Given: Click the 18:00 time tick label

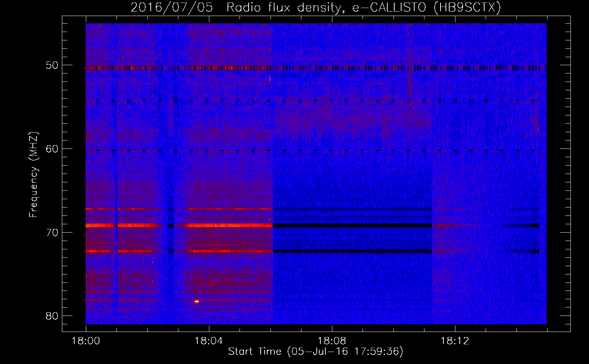Looking at the screenshot, I should 86,341.
